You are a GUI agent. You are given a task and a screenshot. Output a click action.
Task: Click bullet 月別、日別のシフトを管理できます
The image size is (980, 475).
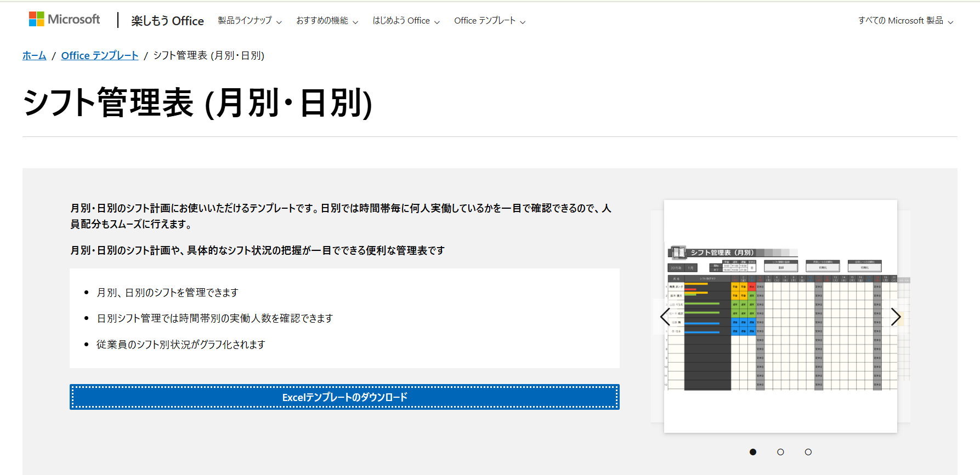click(x=167, y=293)
